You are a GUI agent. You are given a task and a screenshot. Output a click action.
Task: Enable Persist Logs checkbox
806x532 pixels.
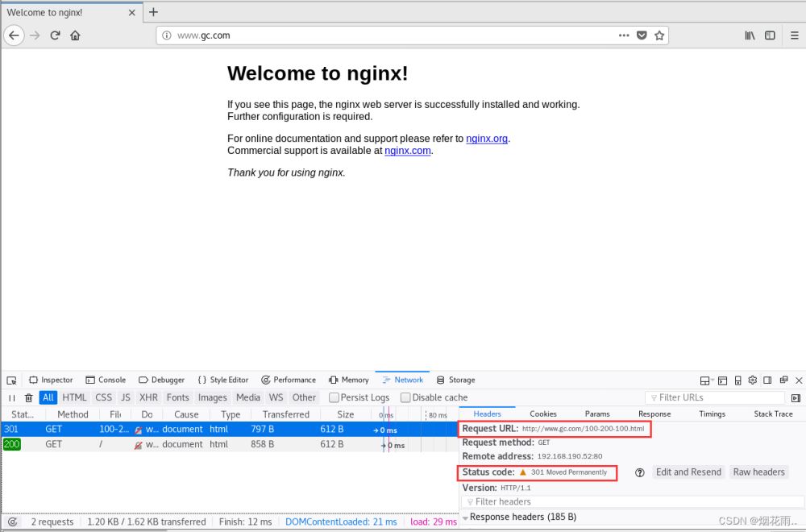click(x=334, y=397)
